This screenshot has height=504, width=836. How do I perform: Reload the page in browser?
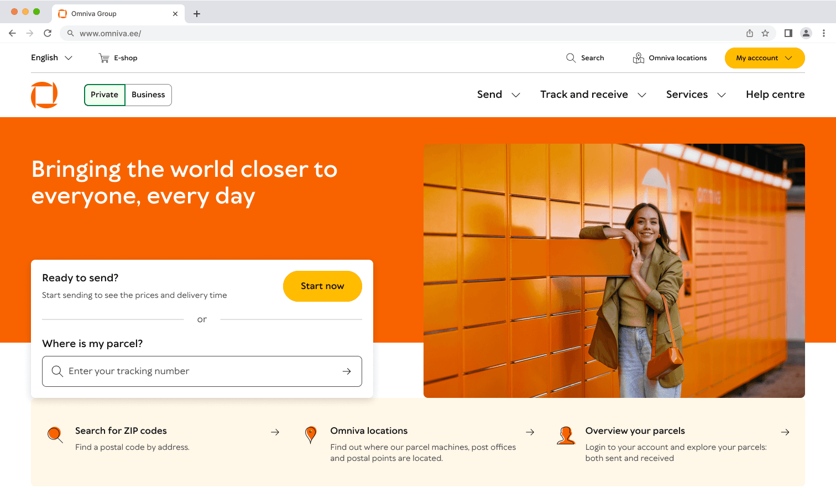[x=48, y=33]
